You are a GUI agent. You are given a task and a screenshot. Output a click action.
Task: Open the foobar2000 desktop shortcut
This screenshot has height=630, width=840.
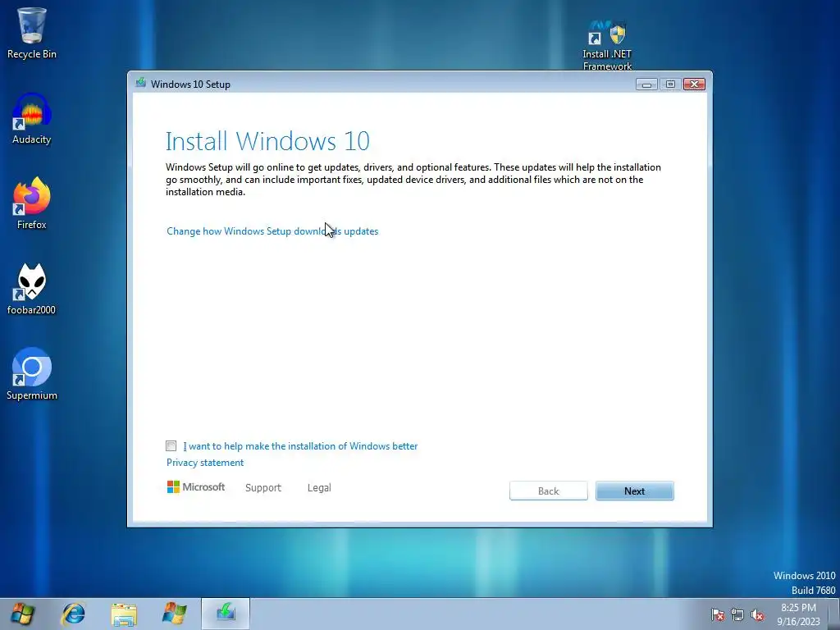click(x=32, y=290)
